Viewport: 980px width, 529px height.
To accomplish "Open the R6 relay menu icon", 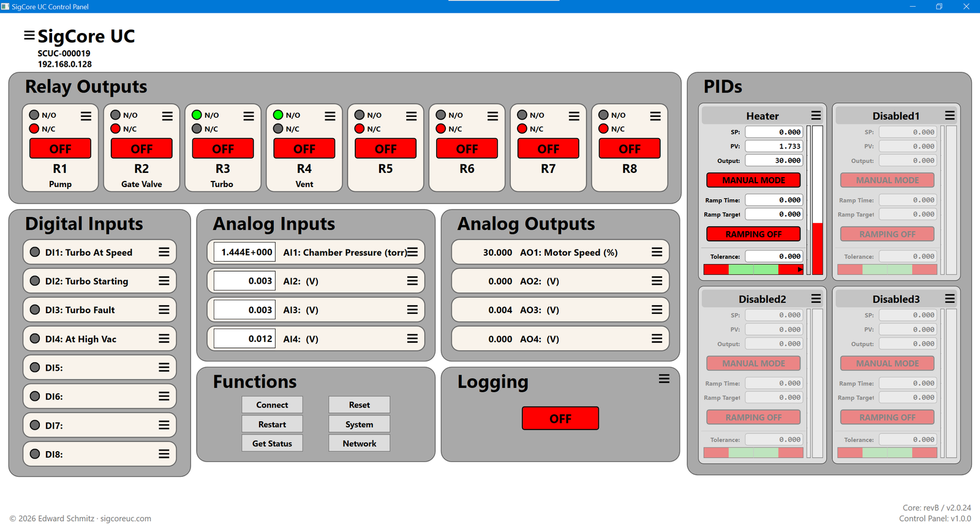I will (x=492, y=116).
